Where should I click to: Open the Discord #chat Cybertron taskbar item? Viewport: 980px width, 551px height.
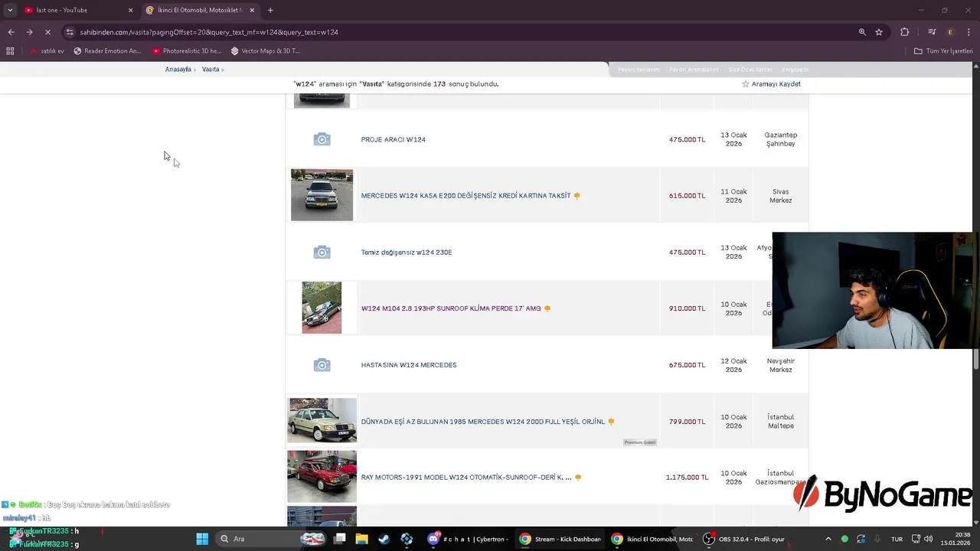[x=469, y=539]
